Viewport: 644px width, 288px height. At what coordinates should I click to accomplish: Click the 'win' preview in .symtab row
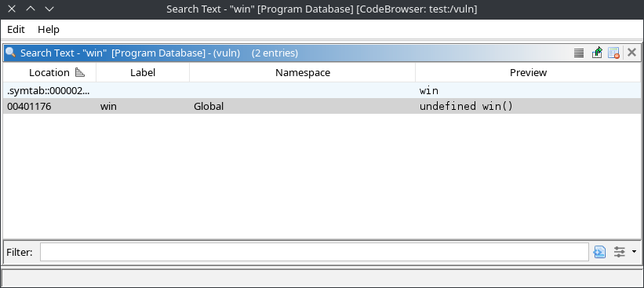click(528, 91)
